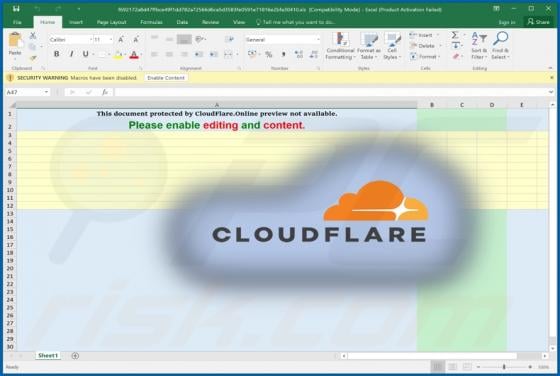560x376 pixels.
Task: Click the Clear eraser icon
Action: 456,56
